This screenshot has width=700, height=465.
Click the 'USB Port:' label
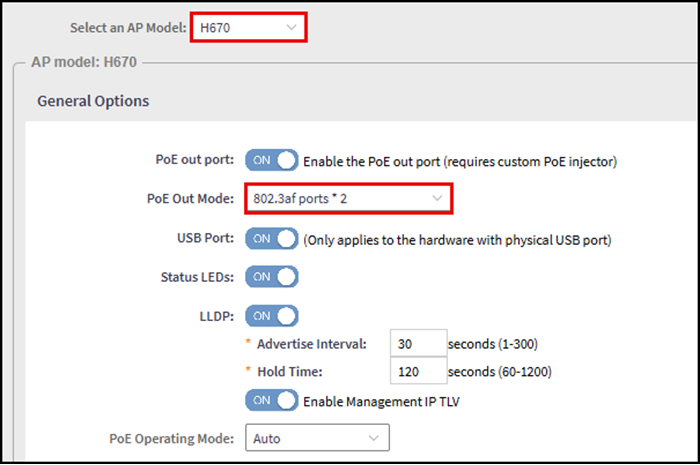pyautogui.click(x=205, y=238)
